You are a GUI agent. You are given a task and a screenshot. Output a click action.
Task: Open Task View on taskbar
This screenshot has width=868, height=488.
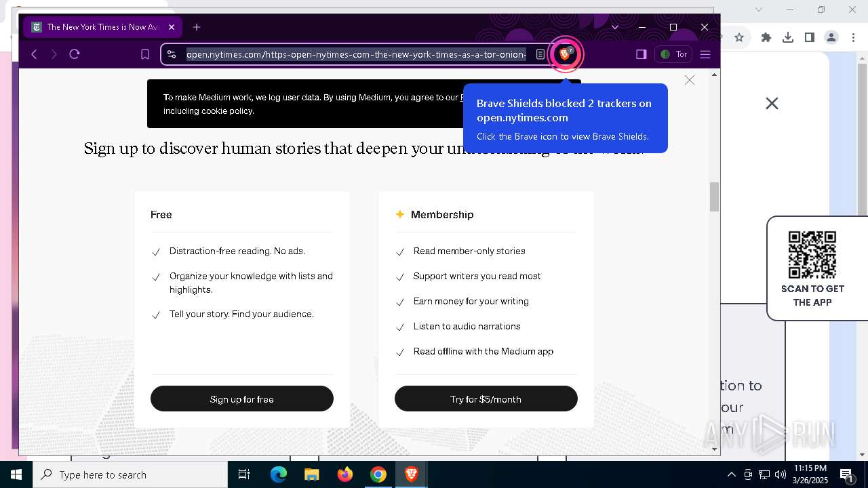(244, 474)
